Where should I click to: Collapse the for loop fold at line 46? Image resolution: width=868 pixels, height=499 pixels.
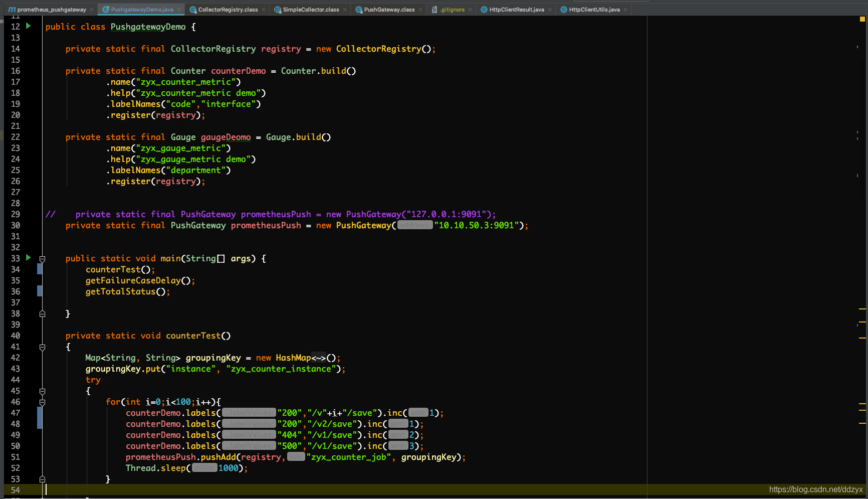tap(42, 402)
